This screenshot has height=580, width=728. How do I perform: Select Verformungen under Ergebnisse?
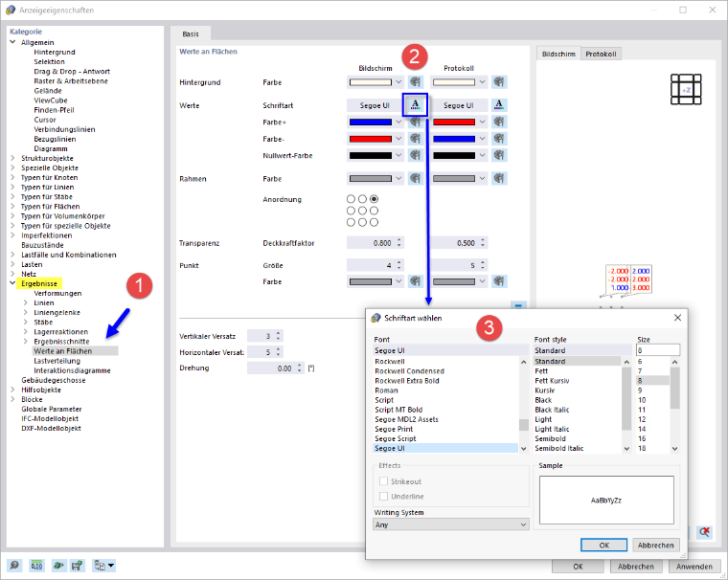tap(57, 293)
